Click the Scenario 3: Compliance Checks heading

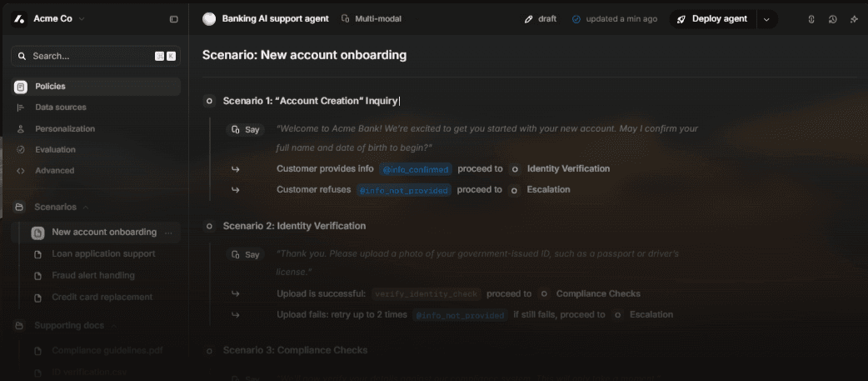(295, 350)
